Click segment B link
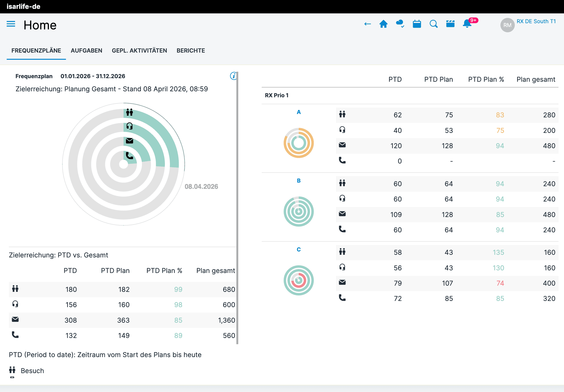This screenshot has width=564, height=392. point(298,181)
